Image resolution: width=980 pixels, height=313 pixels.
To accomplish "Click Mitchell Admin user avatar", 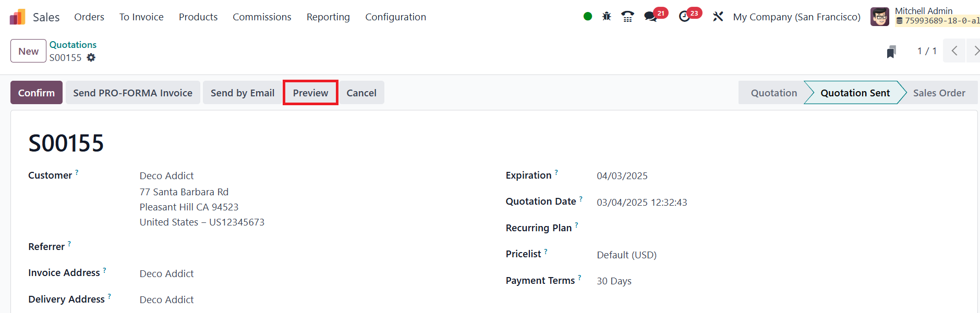I will coord(880,17).
